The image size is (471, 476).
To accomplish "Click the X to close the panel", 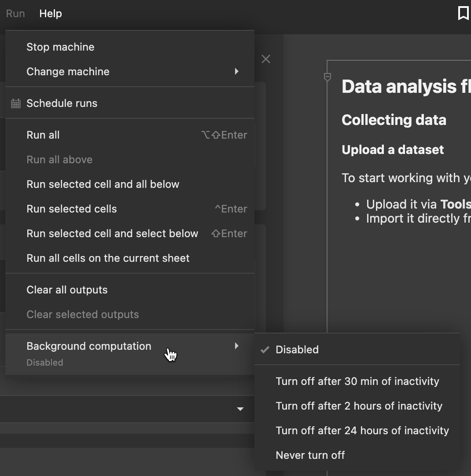I will (x=265, y=59).
